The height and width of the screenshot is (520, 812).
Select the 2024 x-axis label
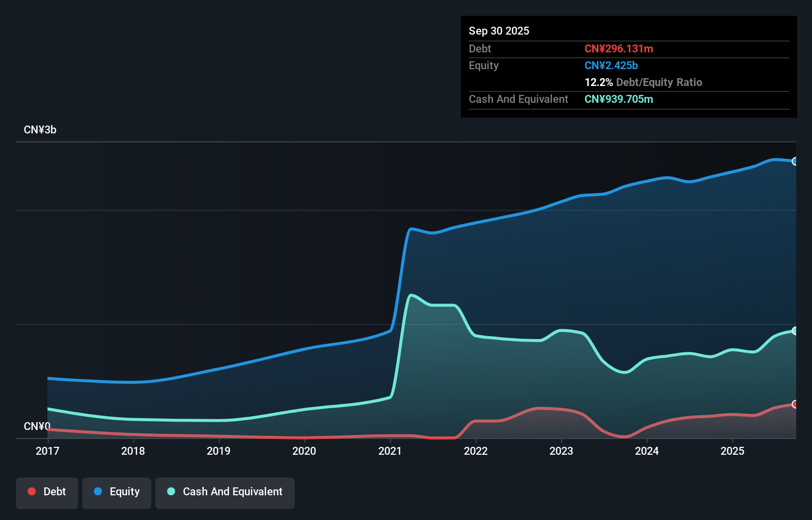tap(647, 451)
